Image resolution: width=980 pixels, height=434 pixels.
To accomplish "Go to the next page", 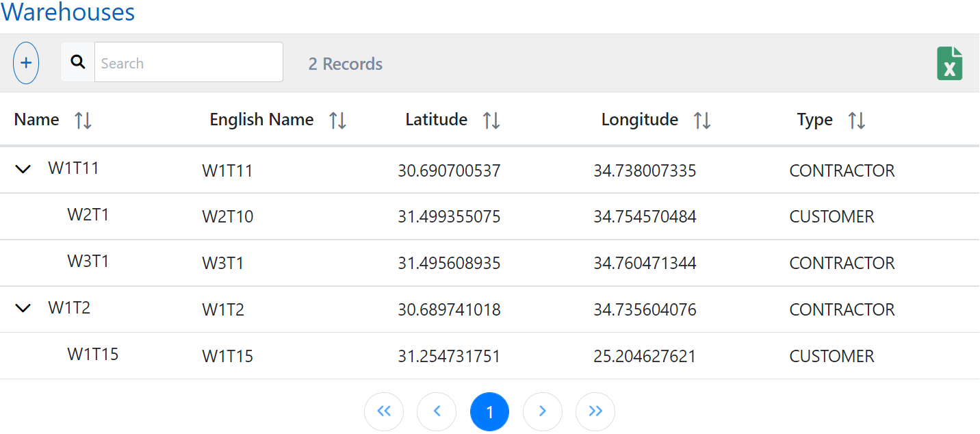I will pos(542,411).
